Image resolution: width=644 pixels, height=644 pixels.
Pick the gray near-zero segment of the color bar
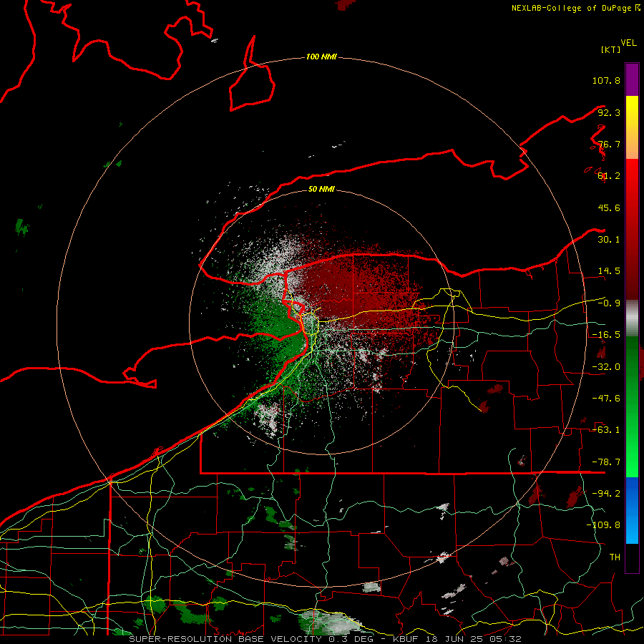click(x=632, y=318)
